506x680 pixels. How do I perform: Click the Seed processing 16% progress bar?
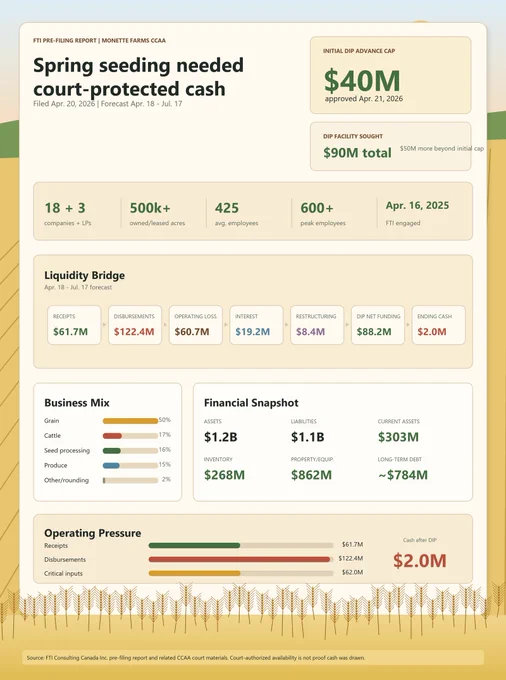coord(130,451)
